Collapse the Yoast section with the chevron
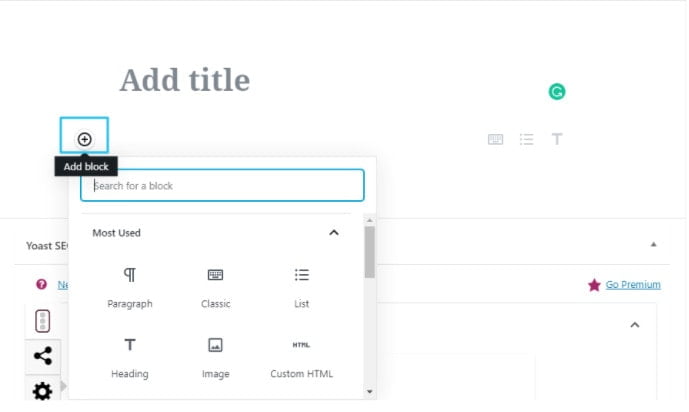 [x=635, y=325]
